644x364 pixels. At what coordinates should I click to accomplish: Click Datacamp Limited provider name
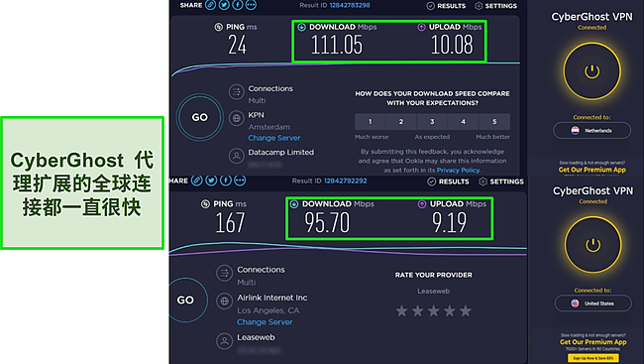281,152
